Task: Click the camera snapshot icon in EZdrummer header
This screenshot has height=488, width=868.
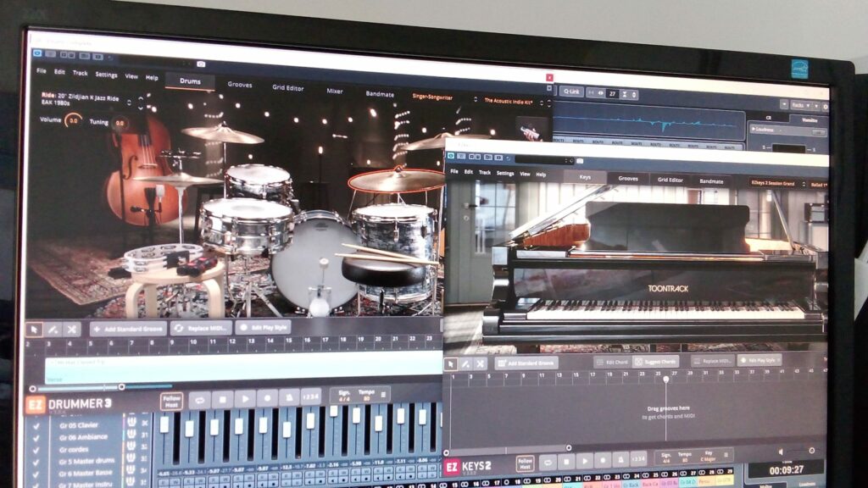Action: [x=201, y=64]
